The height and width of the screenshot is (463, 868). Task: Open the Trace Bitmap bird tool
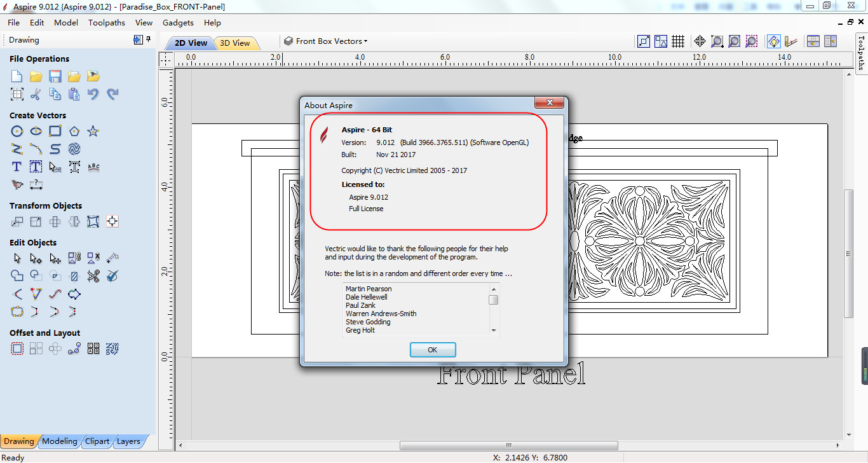(17, 184)
